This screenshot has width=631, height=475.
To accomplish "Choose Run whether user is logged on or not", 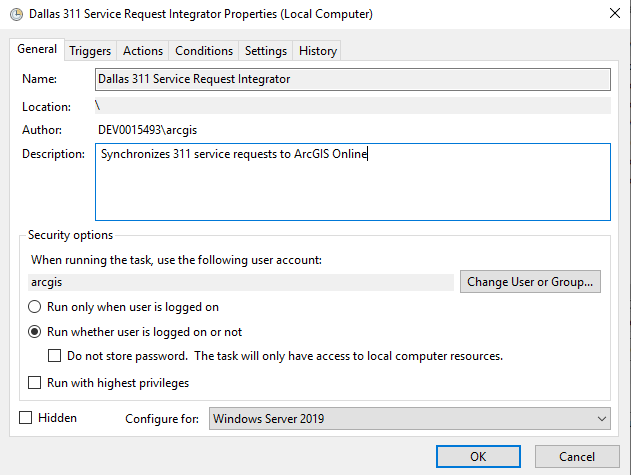I will point(35,332).
